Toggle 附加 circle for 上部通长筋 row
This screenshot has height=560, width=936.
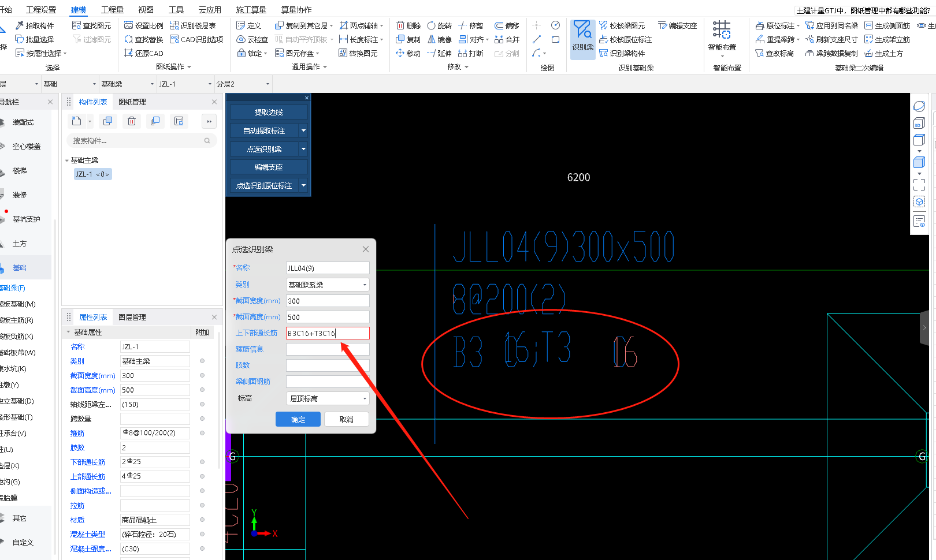click(x=202, y=476)
